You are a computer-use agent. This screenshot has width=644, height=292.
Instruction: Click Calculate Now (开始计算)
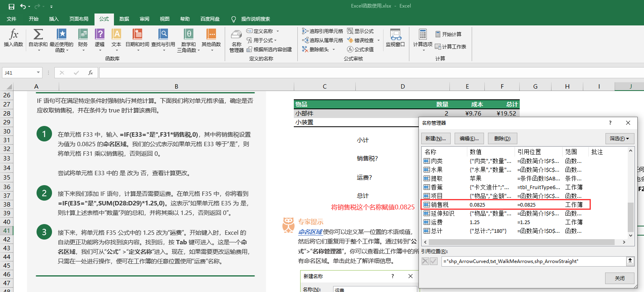[x=448, y=34]
